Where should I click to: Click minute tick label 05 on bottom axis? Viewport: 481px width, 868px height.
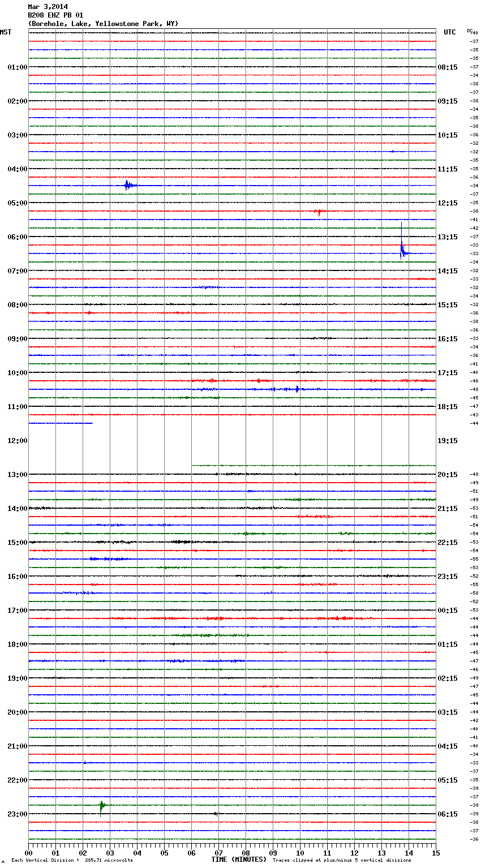[164, 853]
